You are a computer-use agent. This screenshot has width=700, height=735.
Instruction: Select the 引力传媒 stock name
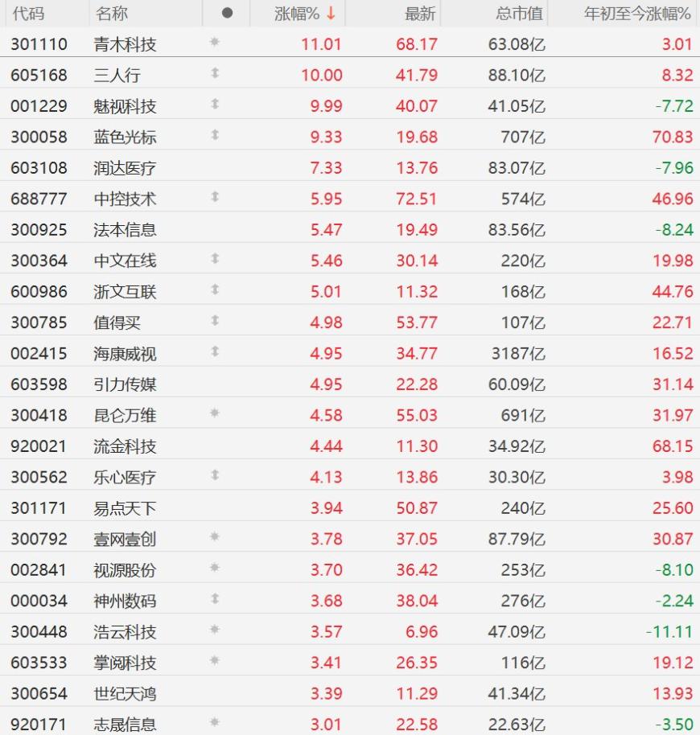pyautogui.click(x=125, y=384)
